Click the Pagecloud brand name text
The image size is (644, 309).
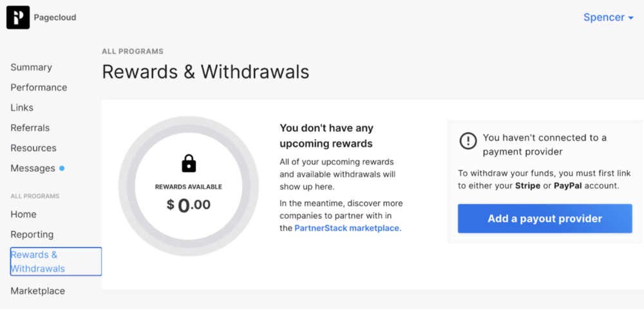(55, 17)
